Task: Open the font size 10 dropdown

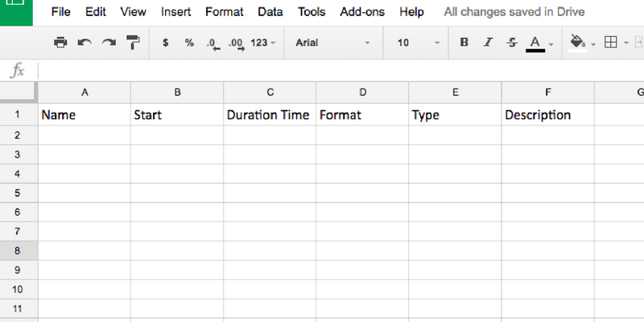Action: (419, 43)
